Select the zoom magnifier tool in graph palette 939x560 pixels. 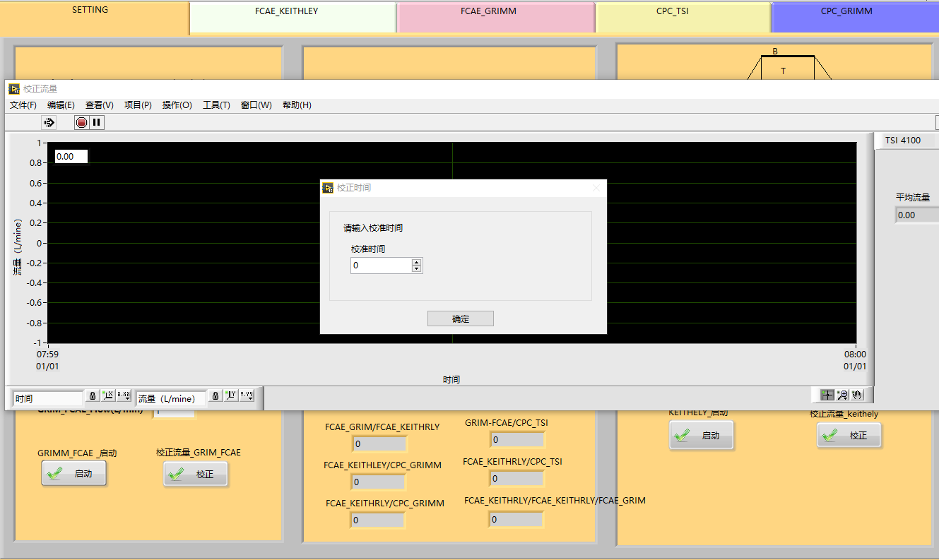coord(842,395)
